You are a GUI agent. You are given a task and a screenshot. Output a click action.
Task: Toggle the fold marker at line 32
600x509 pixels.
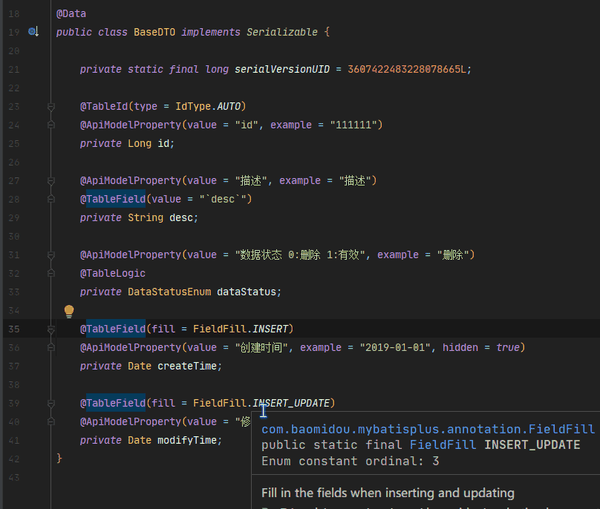[x=51, y=274]
